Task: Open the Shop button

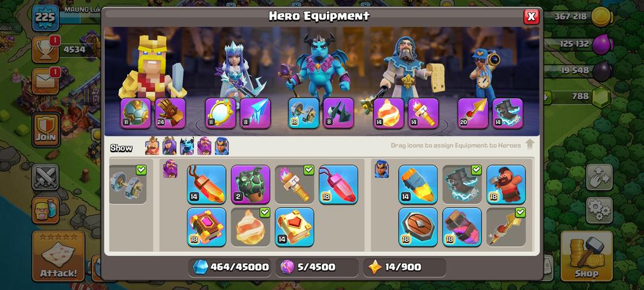Action: [x=586, y=256]
